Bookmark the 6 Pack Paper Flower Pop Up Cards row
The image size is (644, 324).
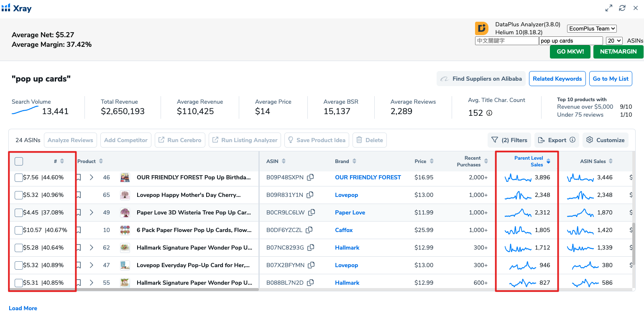pyautogui.click(x=78, y=230)
